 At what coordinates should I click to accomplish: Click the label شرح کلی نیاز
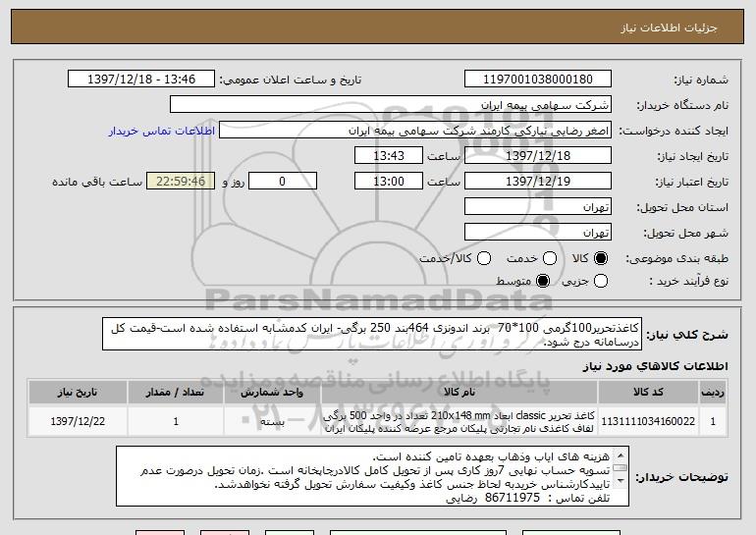coord(686,335)
